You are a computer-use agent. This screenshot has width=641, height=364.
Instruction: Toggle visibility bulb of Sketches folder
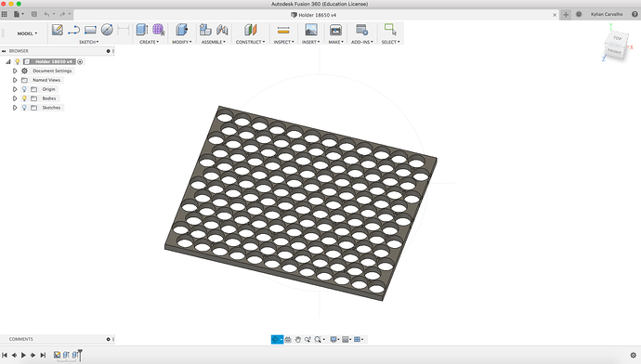[x=24, y=108]
